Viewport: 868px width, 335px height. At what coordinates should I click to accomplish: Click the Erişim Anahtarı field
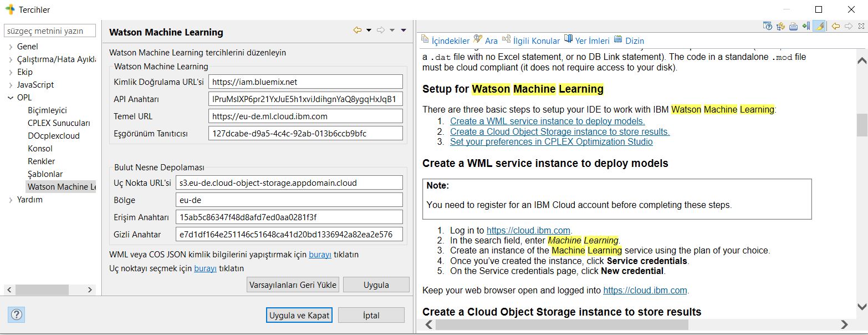coord(289,217)
